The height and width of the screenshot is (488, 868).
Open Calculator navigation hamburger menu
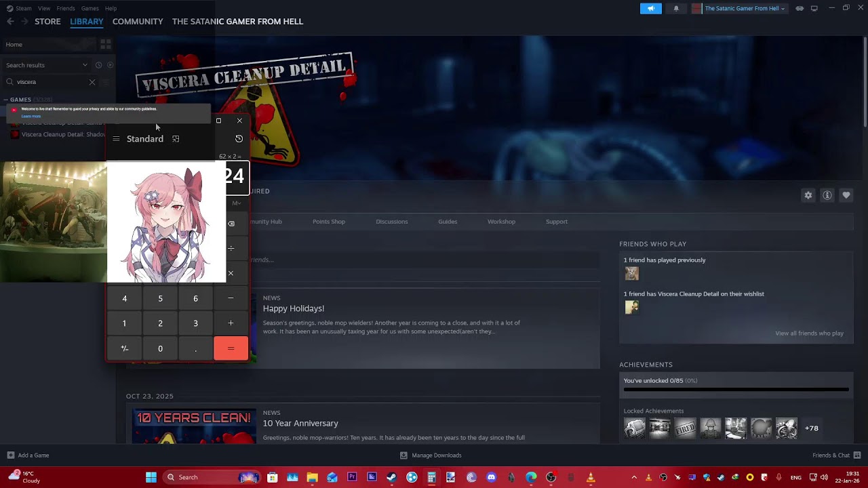(x=116, y=139)
